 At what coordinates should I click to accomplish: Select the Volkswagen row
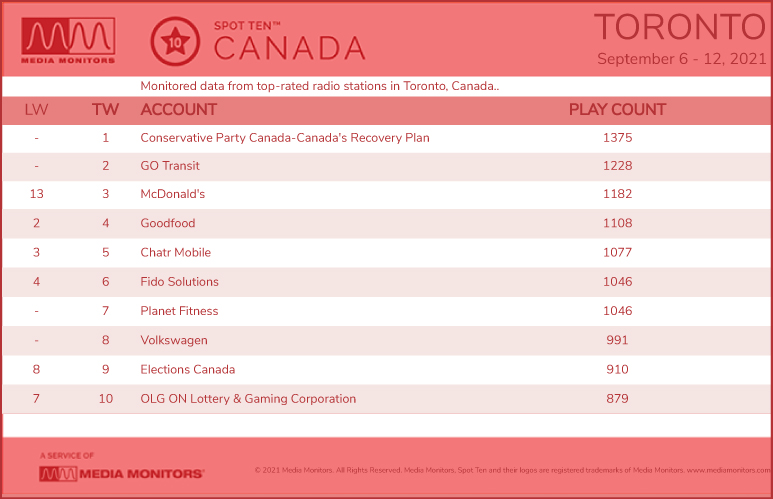pyautogui.click(x=386, y=340)
